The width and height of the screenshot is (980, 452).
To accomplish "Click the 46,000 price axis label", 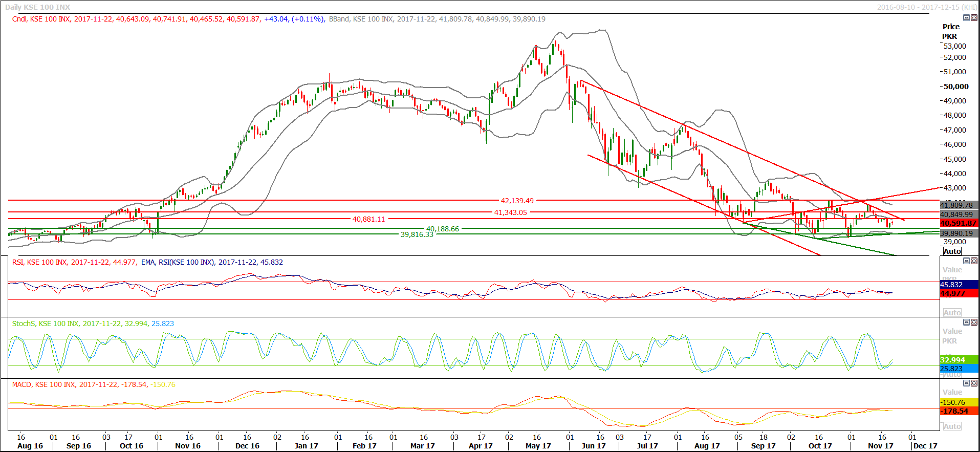I will point(955,144).
